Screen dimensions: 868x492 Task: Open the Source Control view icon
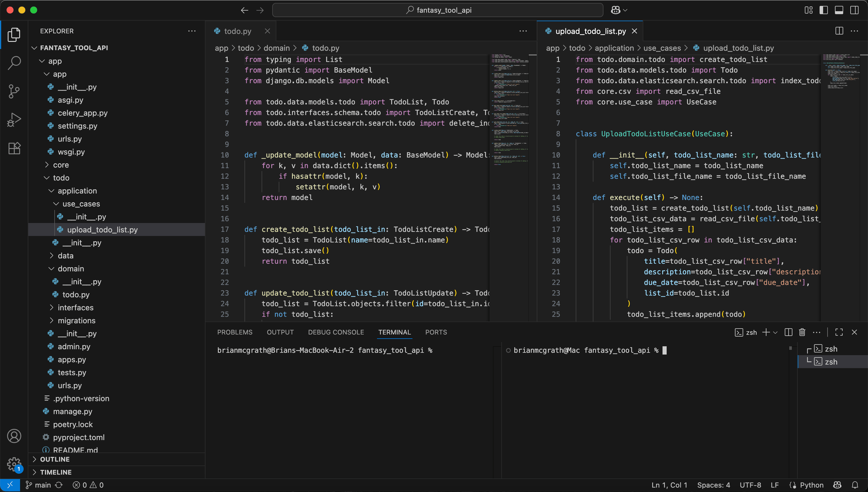(x=14, y=91)
